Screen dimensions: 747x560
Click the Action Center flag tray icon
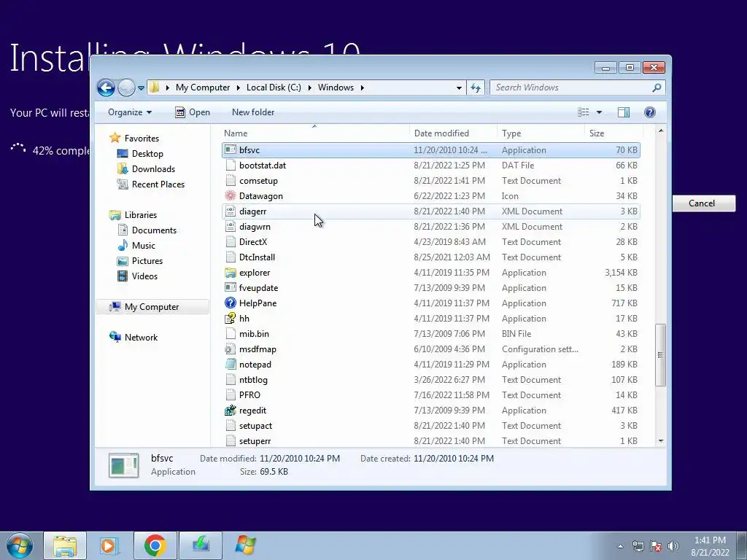click(x=656, y=546)
